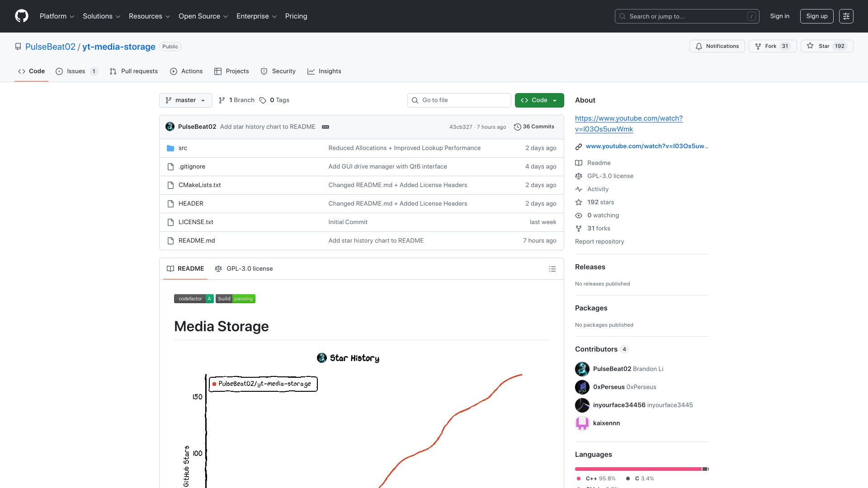Expand the Platform menu
868x488 pixels.
pyautogui.click(x=57, y=16)
